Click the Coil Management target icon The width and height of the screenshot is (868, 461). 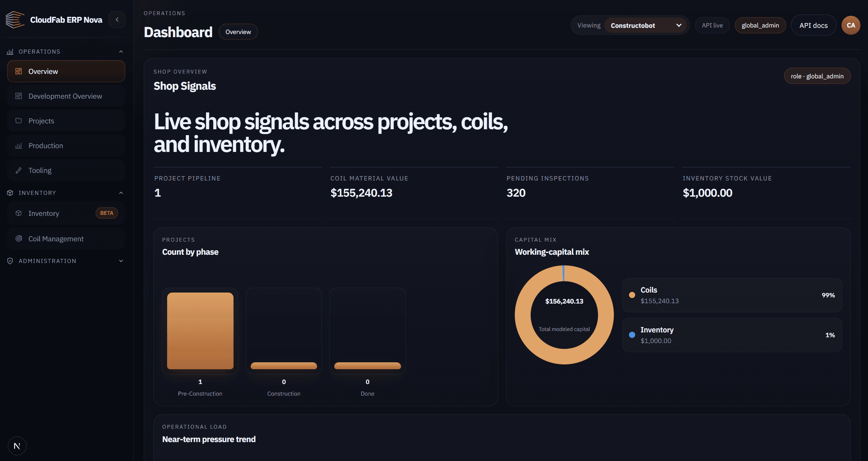19,239
